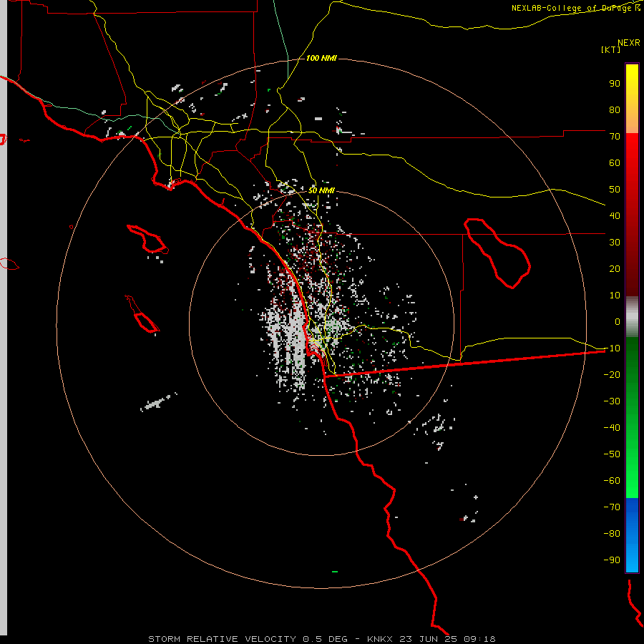Click STORM RELATIVE VELOCITY caption text
This screenshot has height=644, width=644.
(x=222, y=639)
